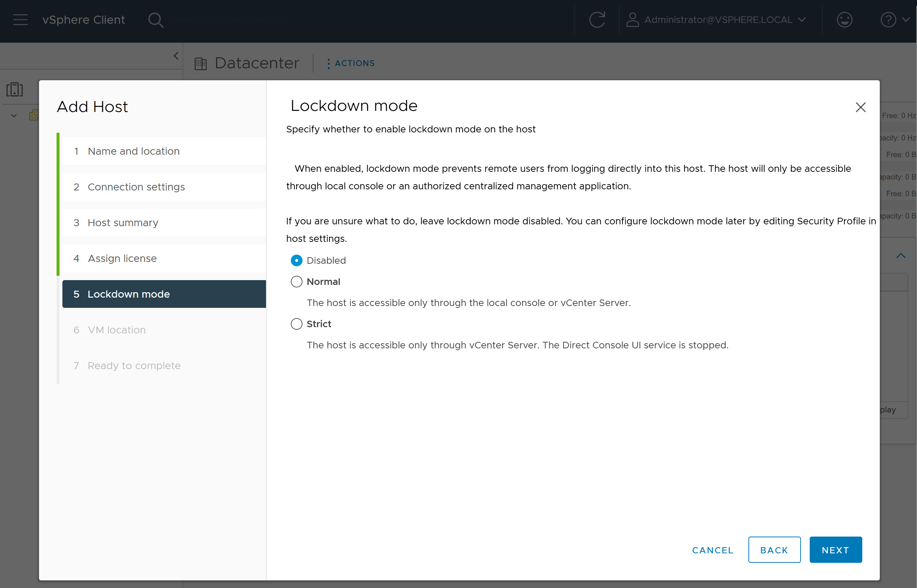Select the Hosts and Clusters inventory icon

click(x=15, y=89)
